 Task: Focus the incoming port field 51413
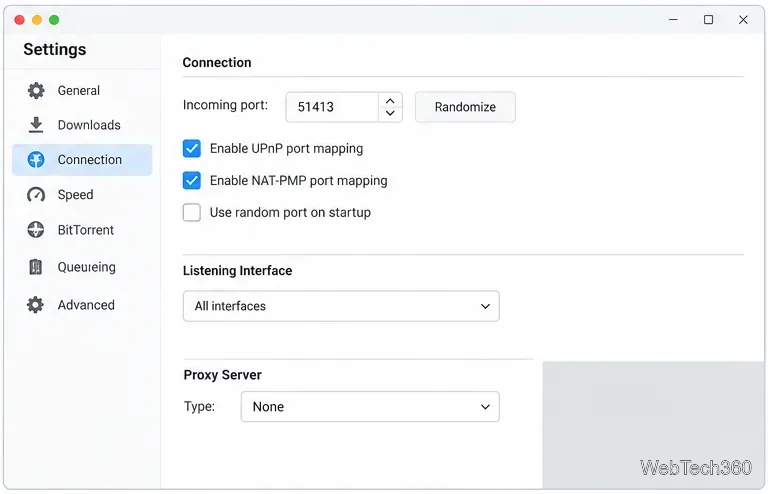(332, 107)
